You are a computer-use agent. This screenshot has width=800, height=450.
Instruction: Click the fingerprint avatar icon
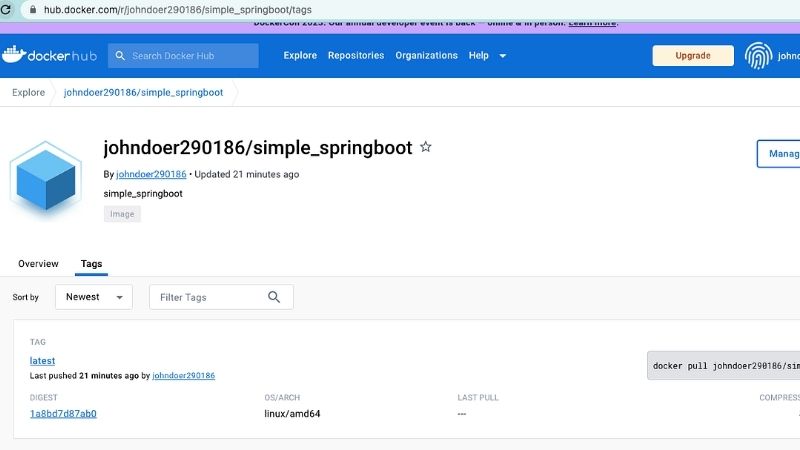(758, 56)
